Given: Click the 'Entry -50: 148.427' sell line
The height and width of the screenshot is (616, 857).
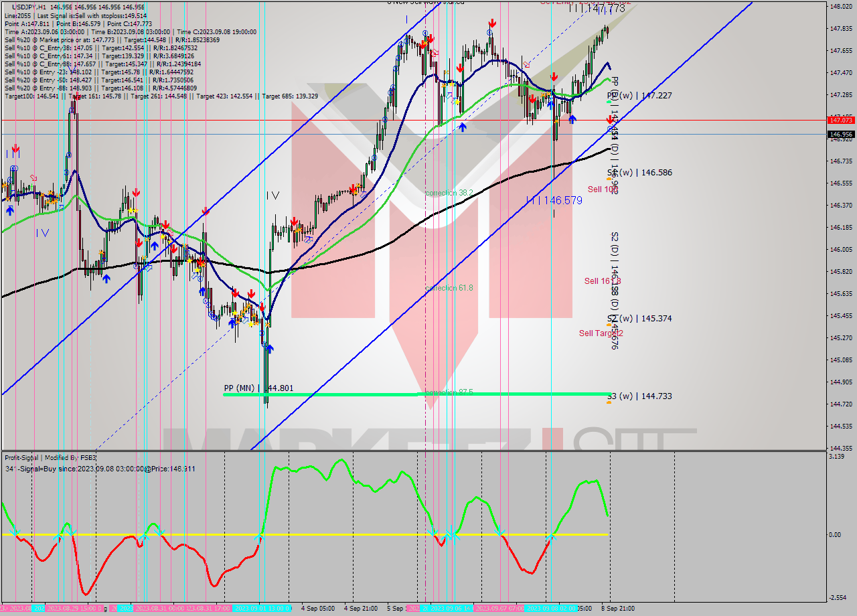Looking at the screenshot, I should (x=100, y=80).
